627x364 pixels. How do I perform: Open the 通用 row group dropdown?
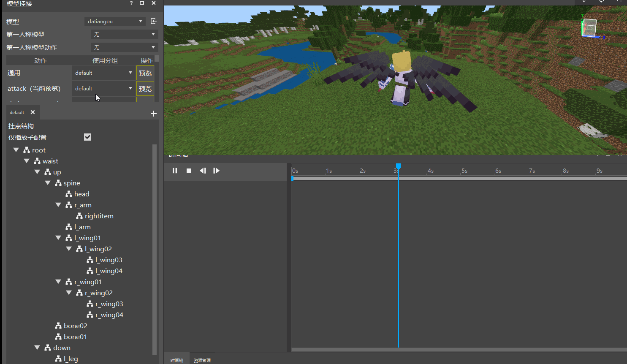point(103,73)
